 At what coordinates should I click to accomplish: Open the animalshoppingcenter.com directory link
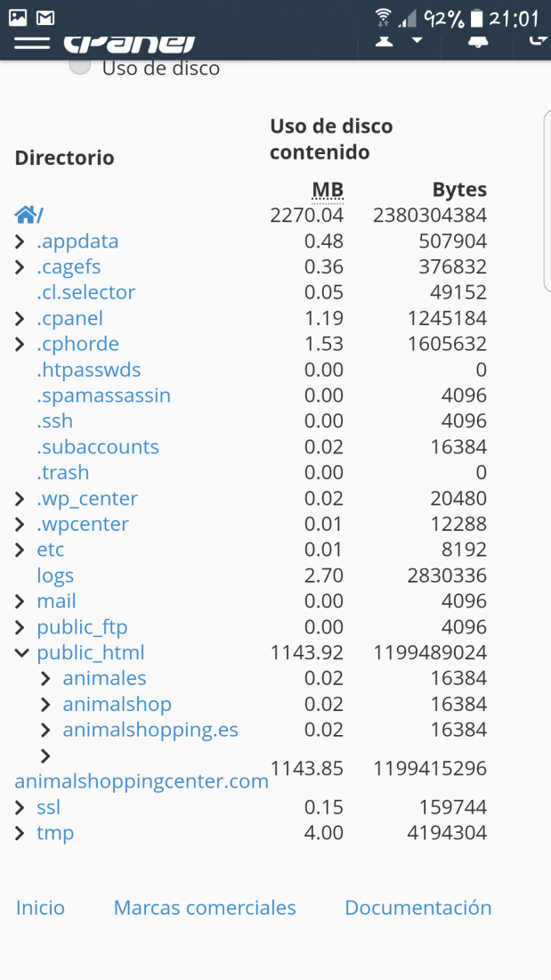[142, 781]
